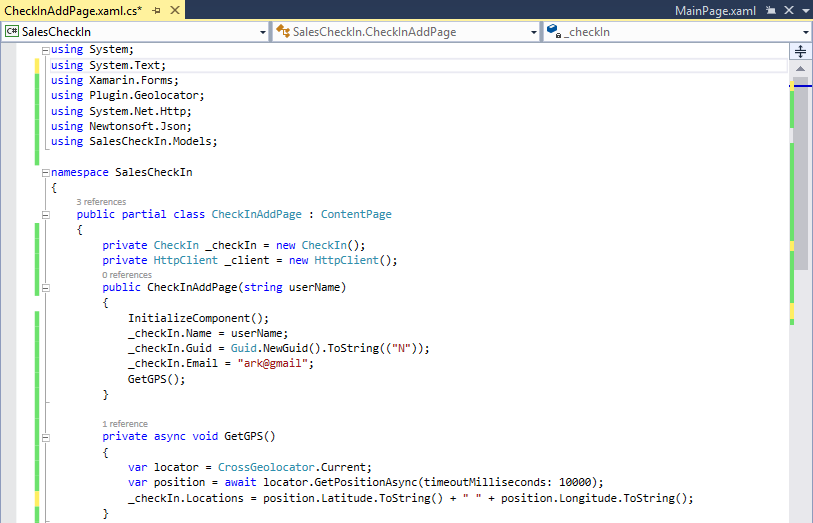Screen dimensions: 813x523
Task: Click 'using Xamarin.Forms;' line
Action: point(115,80)
